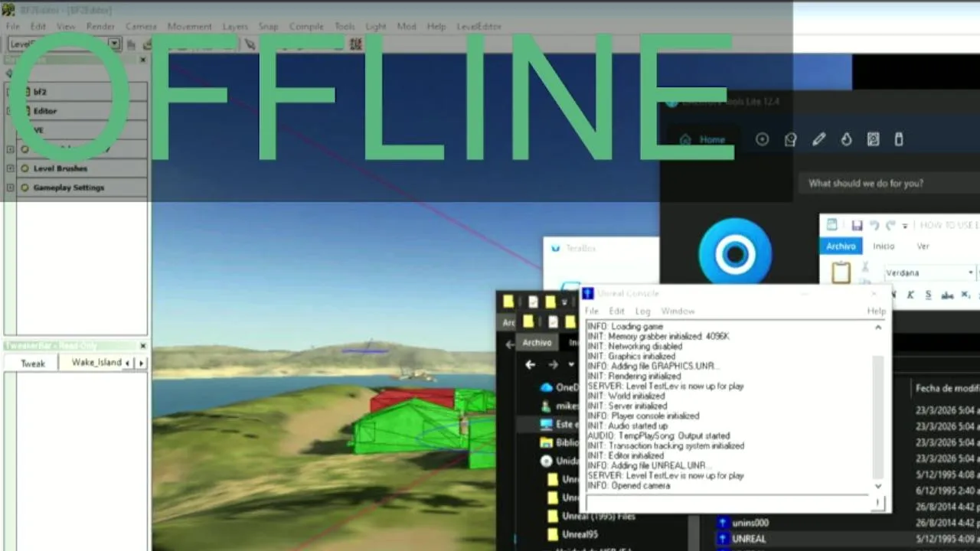Toggle strikethrough formatting in WordPad
Viewport: 980px width, 551px height.
pos(947,295)
